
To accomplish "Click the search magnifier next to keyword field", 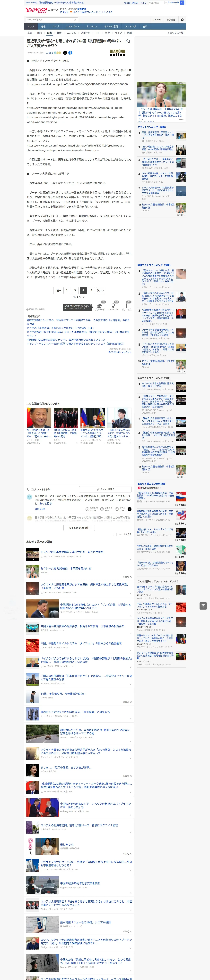I will pos(75,20).
